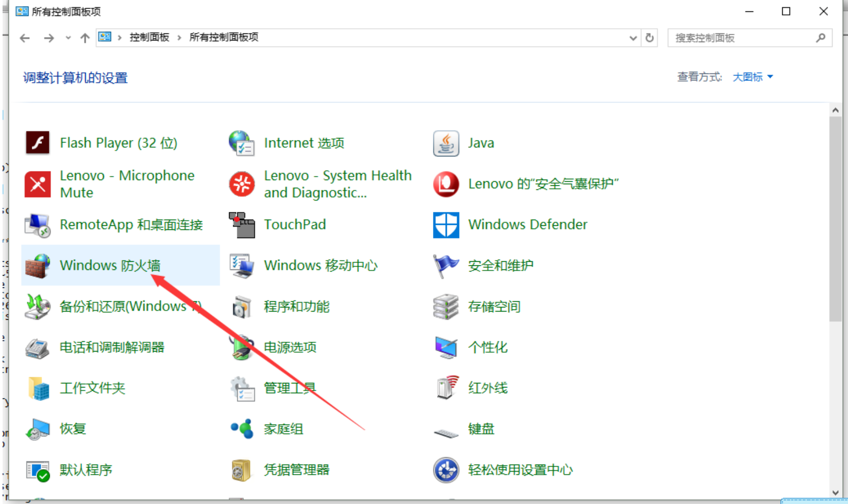Click the control panel icon in the title bar

22,11
